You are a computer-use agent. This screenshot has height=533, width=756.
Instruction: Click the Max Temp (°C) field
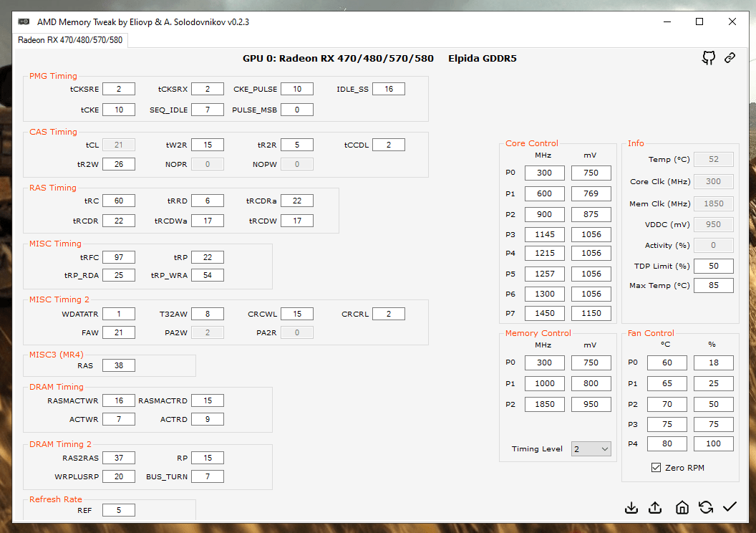coord(714,286)
